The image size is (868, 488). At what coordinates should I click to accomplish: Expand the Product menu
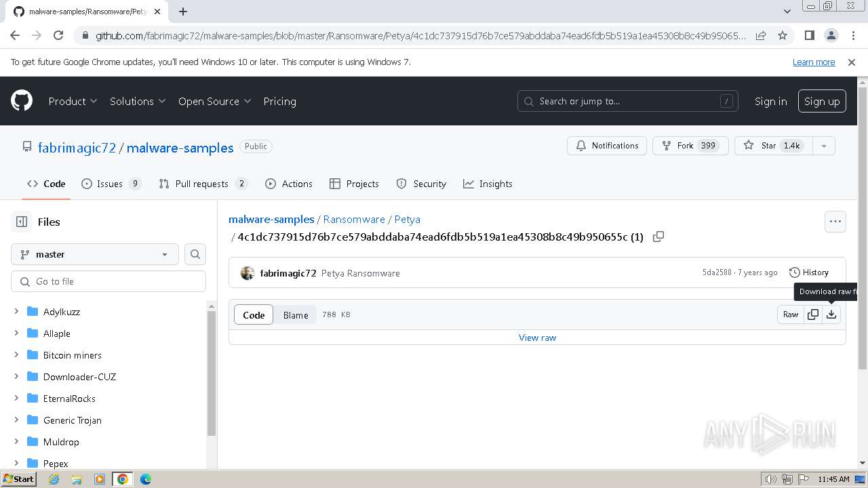coord(73,101)
